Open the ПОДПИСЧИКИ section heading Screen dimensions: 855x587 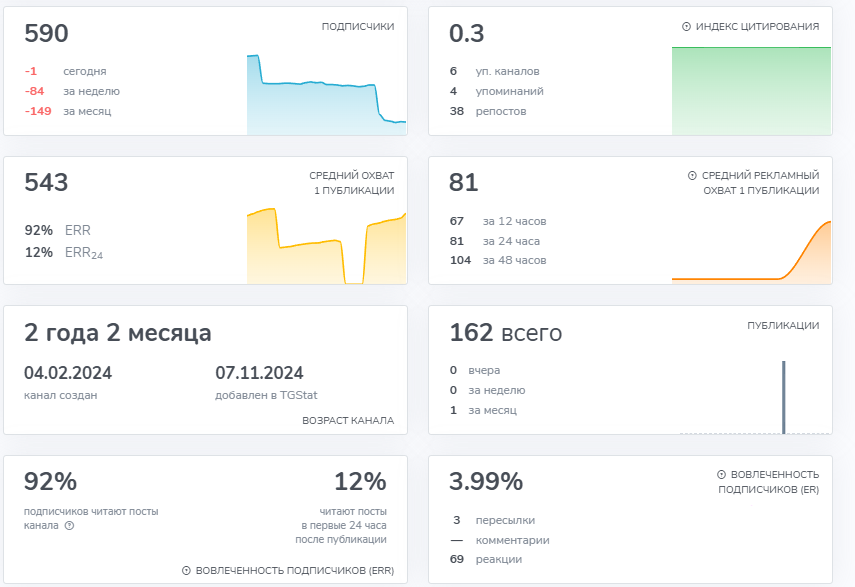click(357, 27)
